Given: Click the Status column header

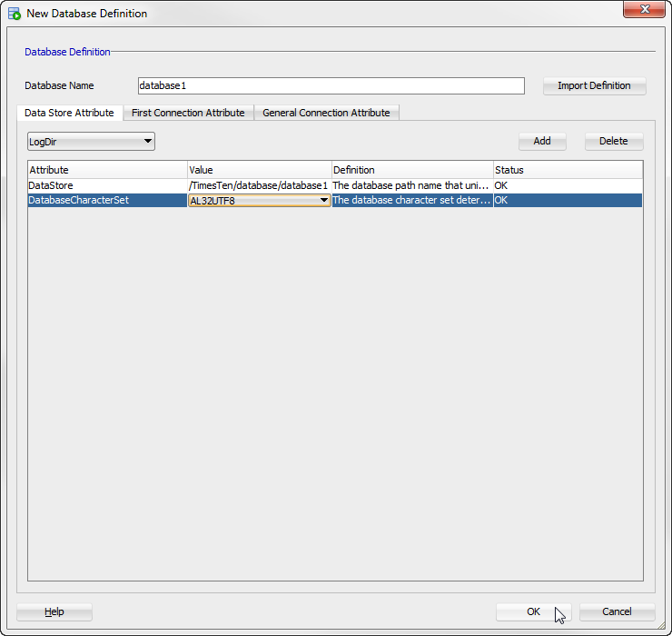Looking at the screenshot, I should (x=568, y=170).
